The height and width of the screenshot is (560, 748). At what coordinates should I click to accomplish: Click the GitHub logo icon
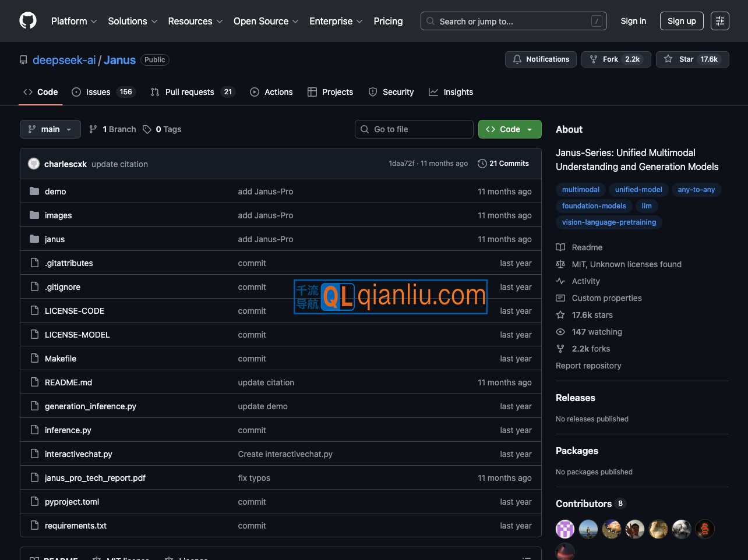click(28, 21)
